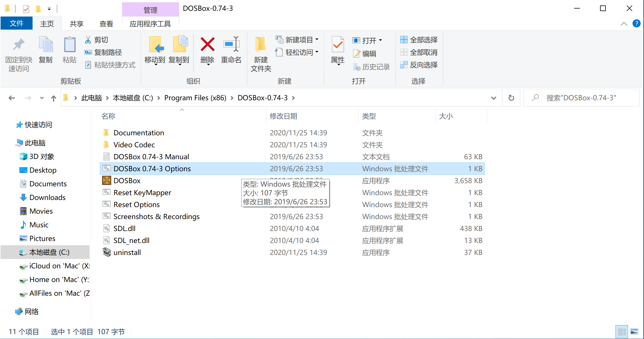Select DOSBox 0.74-3 Manual file
This screenshot has width=644, height=339.
click(151, 157)
